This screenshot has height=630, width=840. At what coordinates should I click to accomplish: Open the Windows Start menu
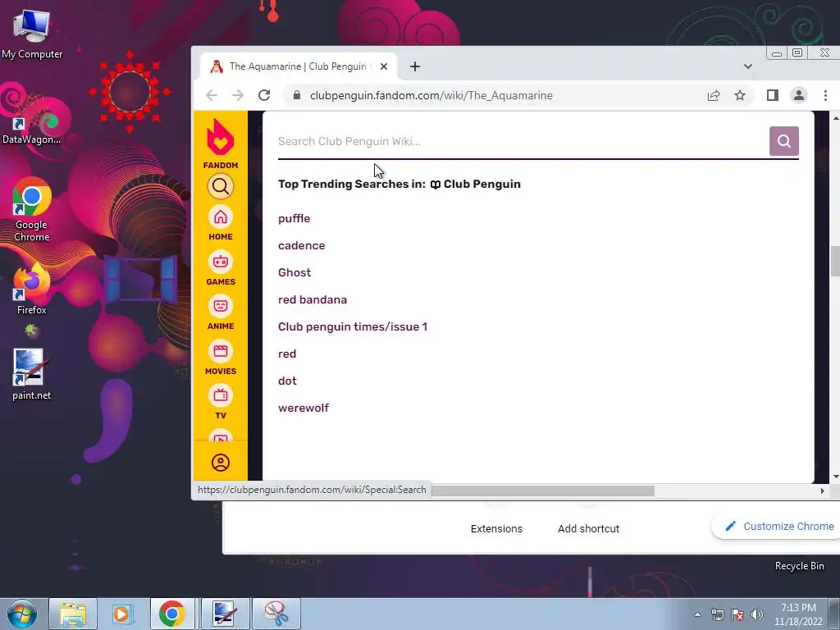coord(21,614)
